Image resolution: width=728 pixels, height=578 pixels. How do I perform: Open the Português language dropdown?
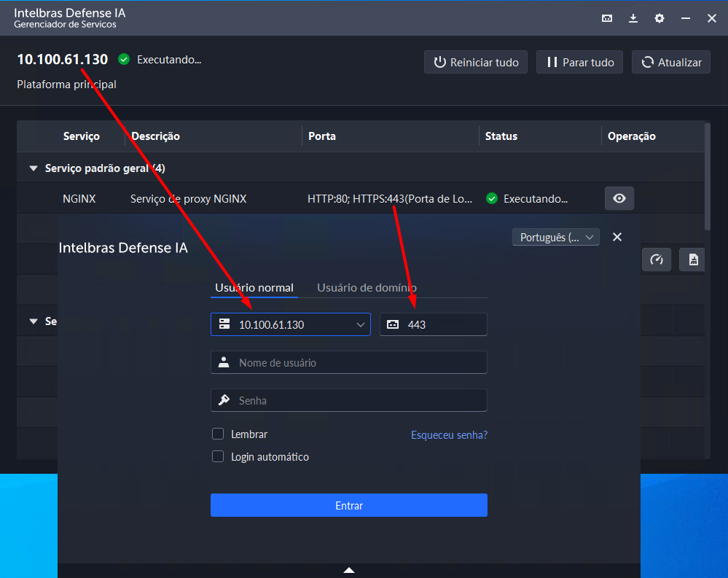coord(556,237)
